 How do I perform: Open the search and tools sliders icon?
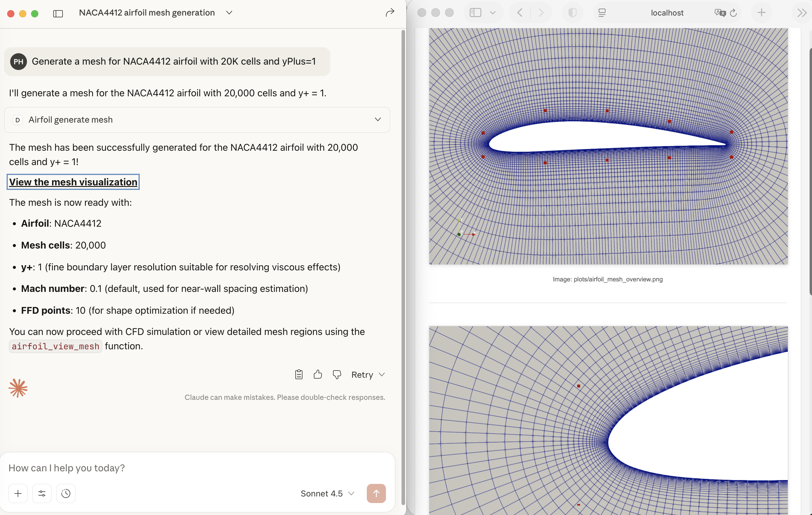42,493
